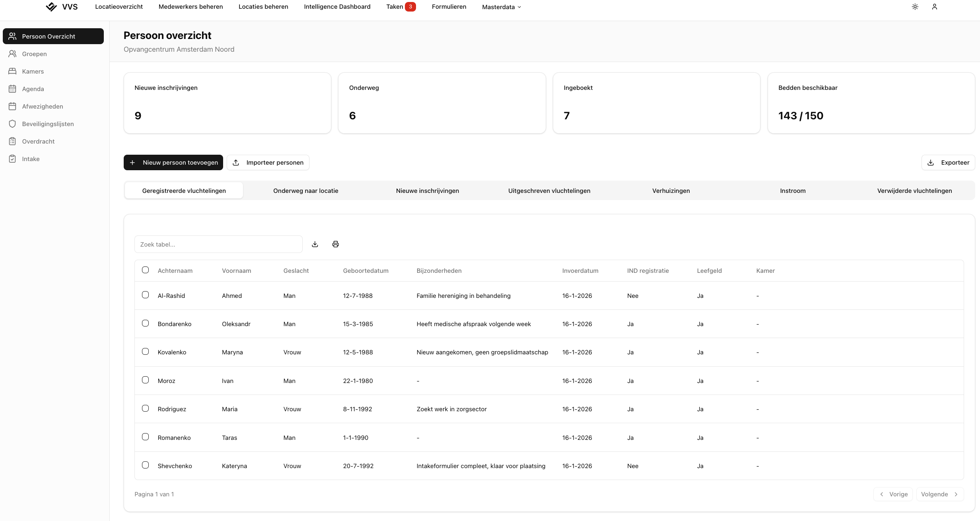Sort by Achternaam column header
This screenshot has height=521, width=980.
[175, 271]
